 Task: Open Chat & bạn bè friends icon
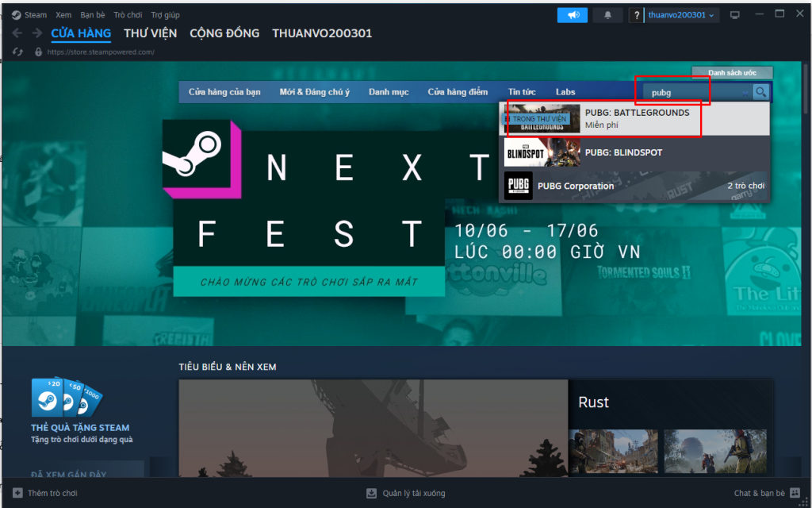pyautogui.click(x=795, y=493)
